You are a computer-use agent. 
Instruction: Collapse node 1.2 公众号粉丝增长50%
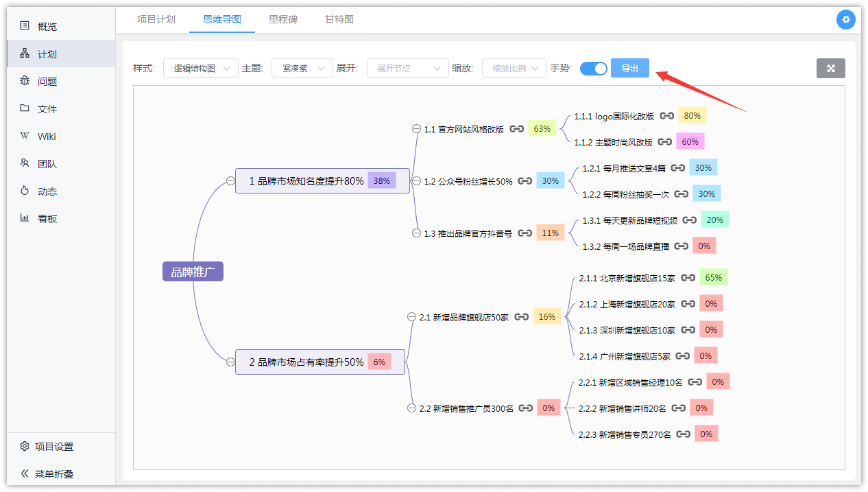(416, 181)
